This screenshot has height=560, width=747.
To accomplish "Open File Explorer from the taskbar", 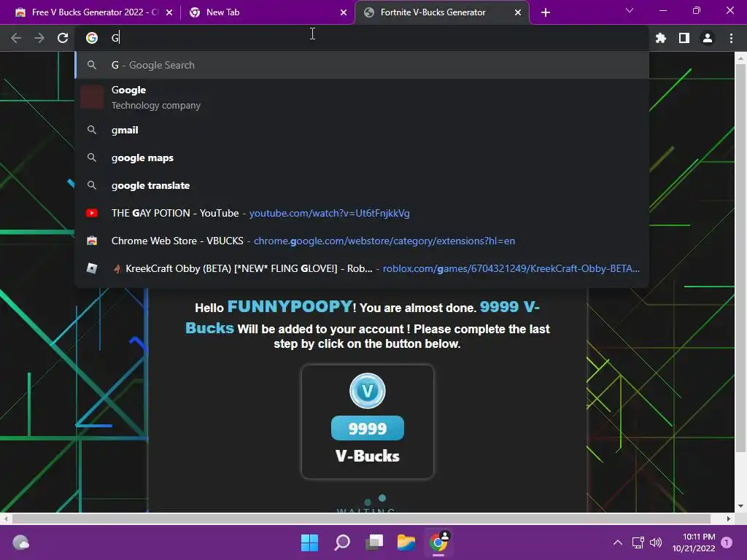I will pos(406,542).
